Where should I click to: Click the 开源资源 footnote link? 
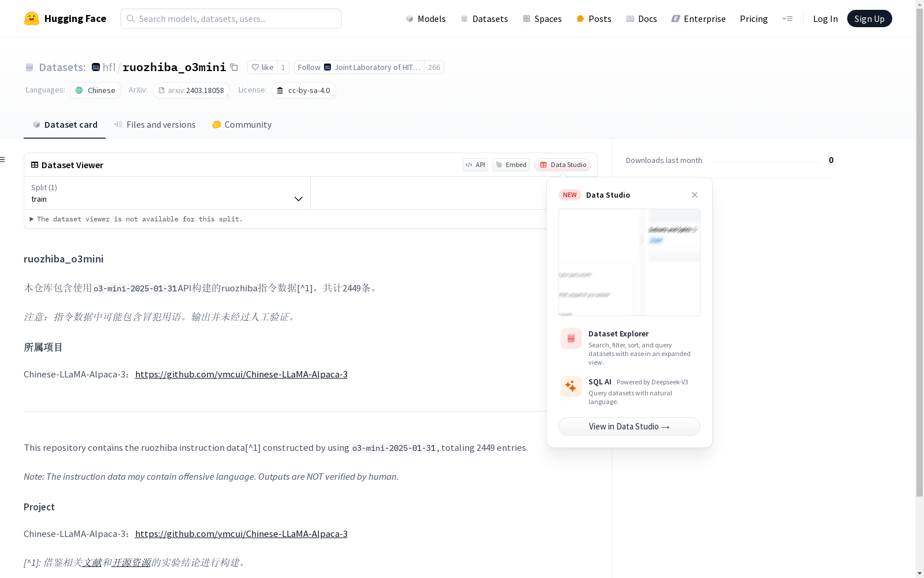click(132, 562)
